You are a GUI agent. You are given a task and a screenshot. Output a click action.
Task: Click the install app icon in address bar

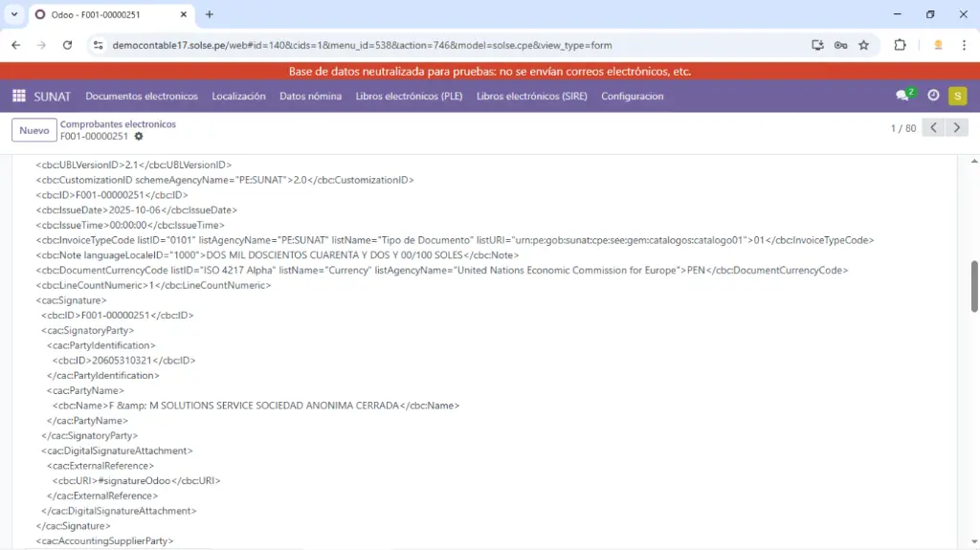[817, 45]
